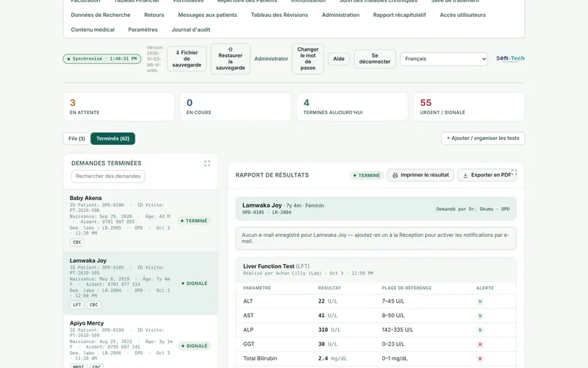Click the CBC tag under Lamwaka Joy

94,305
